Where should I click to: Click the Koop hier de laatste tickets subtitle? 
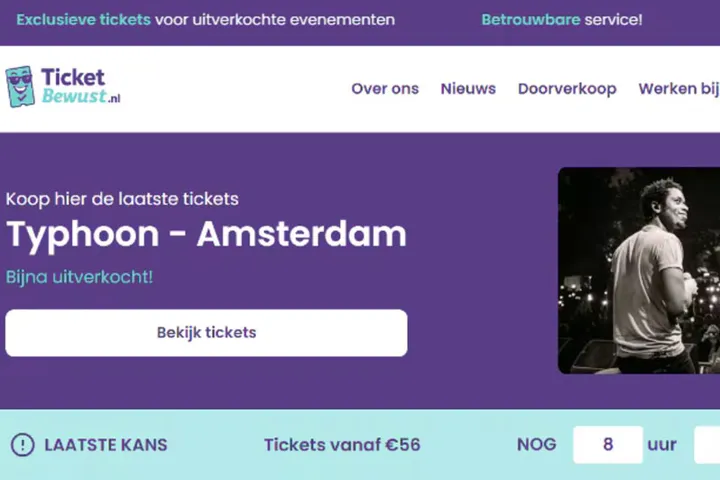click(122, 199)
